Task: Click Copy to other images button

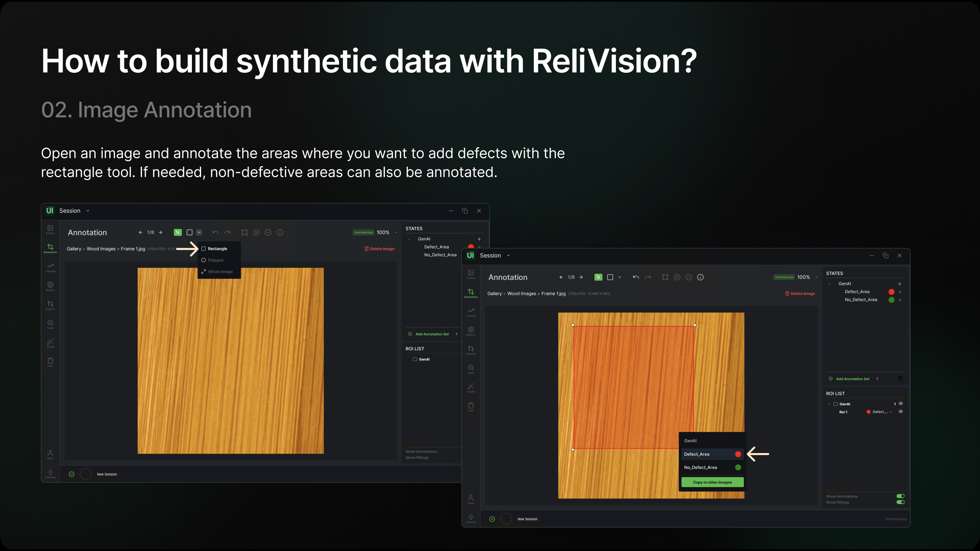Action: [712, 482]
